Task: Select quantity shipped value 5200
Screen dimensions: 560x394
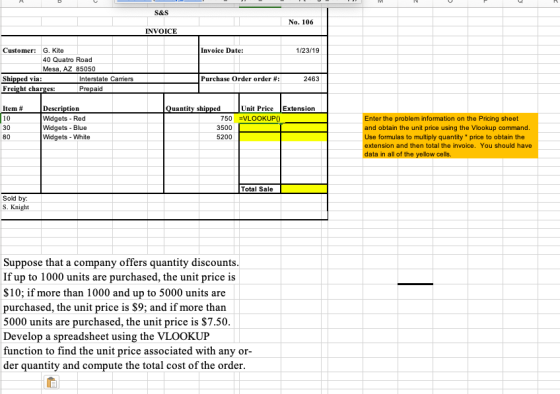Action: pos(224,137)
